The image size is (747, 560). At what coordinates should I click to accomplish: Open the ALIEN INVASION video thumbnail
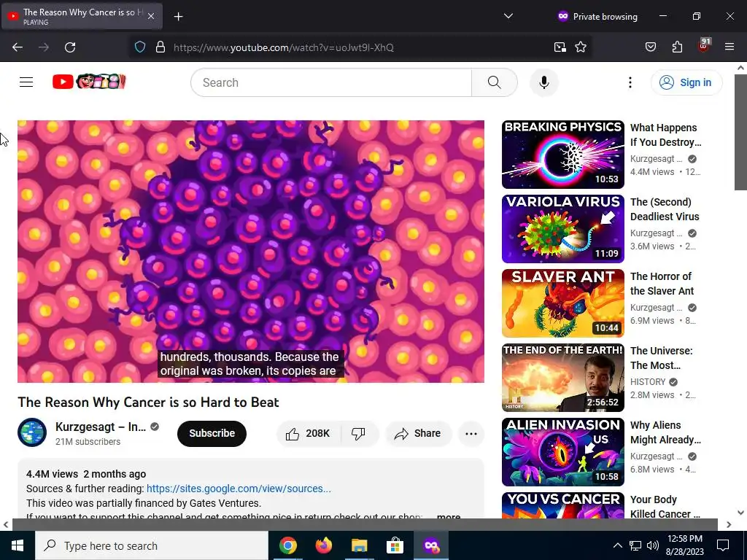tap(562, 452)
